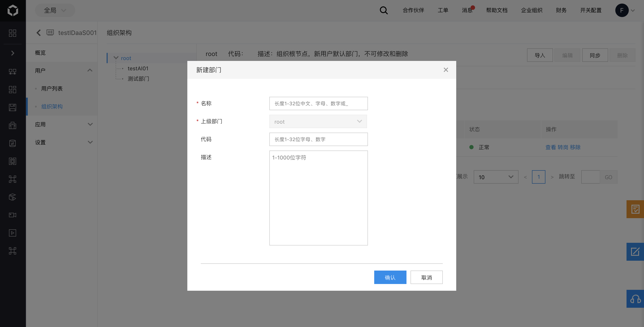
Task: Open 企业组织 in top navigation
Action: coord(532,10)
